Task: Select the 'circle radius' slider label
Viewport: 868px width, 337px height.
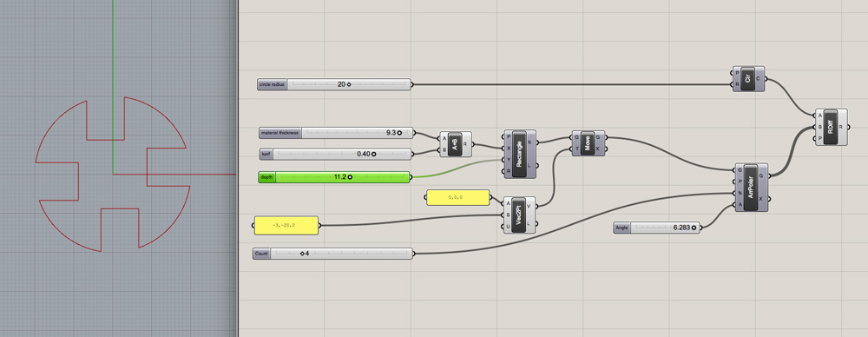Action: pos(273,84)
